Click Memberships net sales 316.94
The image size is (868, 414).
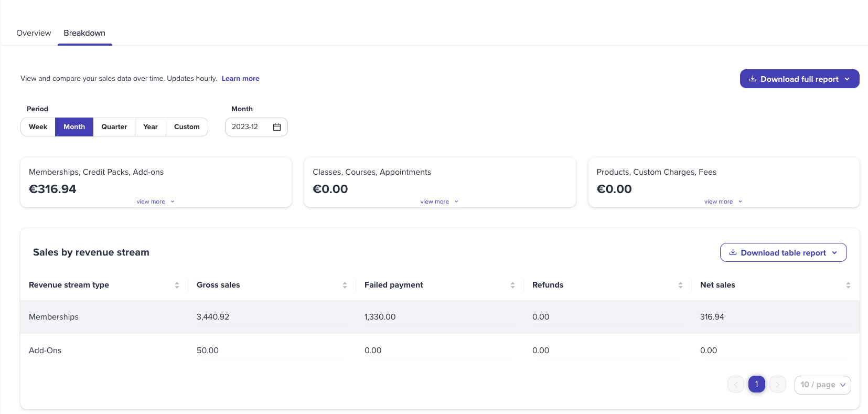[712, 317]
